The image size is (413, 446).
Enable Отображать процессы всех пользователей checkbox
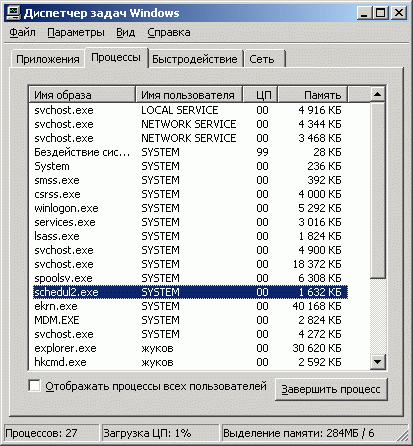[x=34, y=386]
